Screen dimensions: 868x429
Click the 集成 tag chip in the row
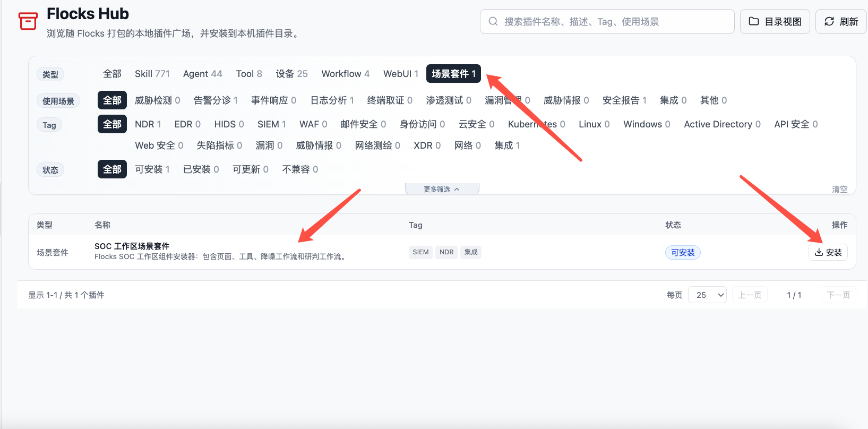point(471,252)
